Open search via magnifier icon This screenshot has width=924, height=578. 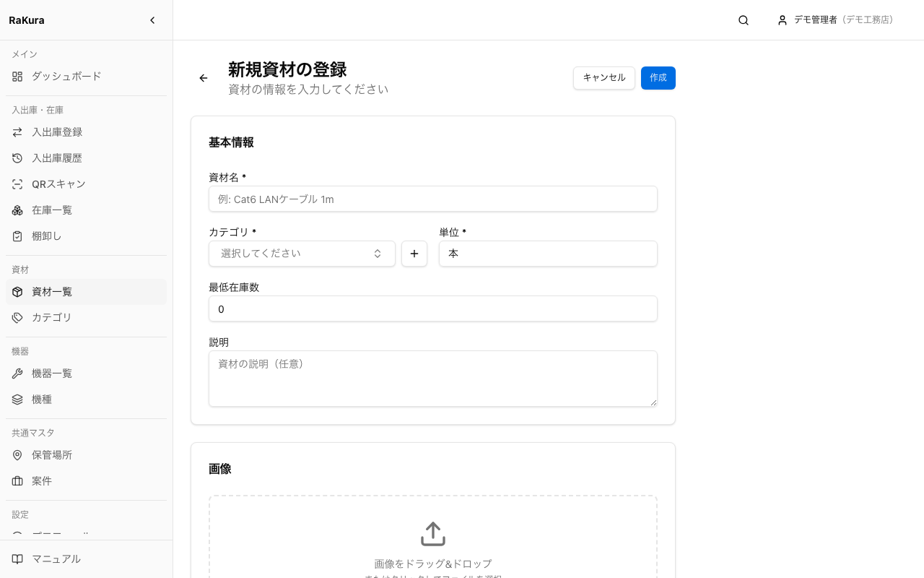[744, 20]
